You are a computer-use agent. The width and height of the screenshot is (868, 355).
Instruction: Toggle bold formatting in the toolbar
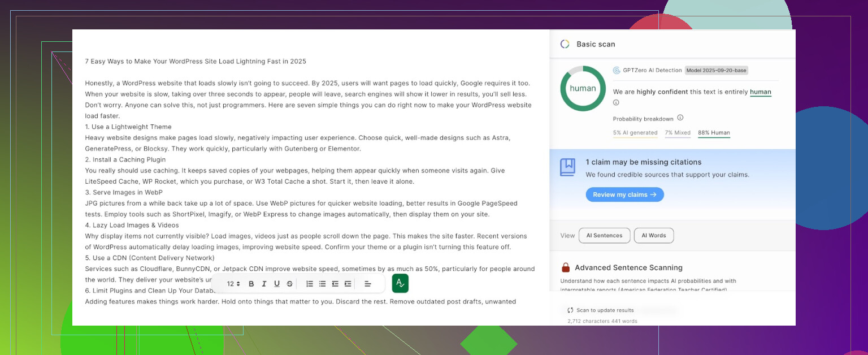point(251,284)
